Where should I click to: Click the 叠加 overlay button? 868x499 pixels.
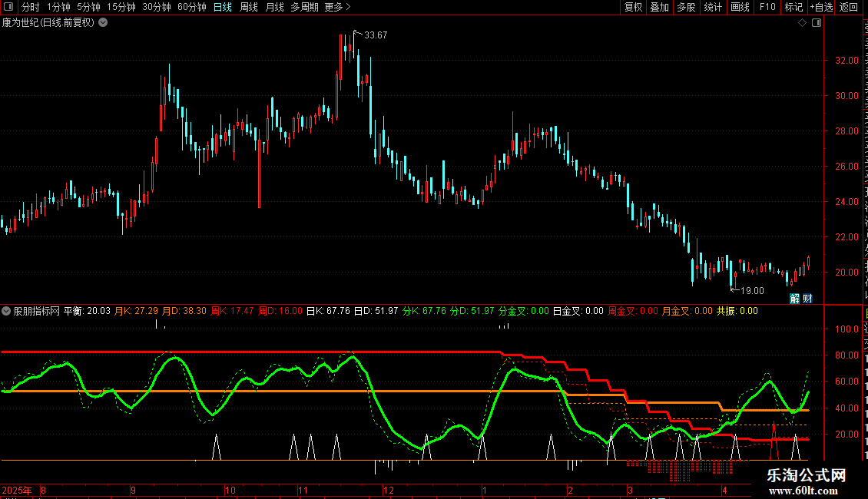tap(659, 7)
